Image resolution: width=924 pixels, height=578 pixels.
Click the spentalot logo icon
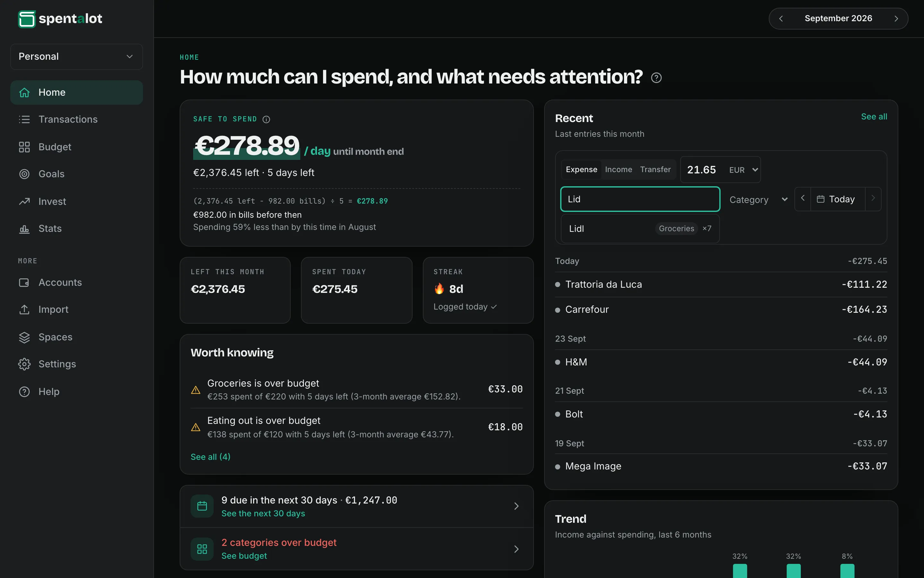pyautogui.click(x=27, y=19)
